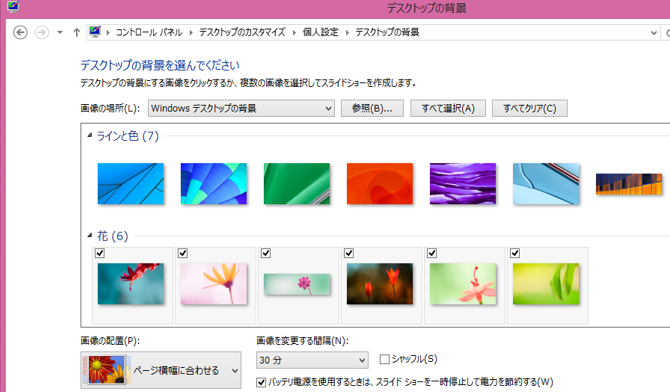Click green leaf thumbnail
Viewport: 670px width, 392px height.
(546, 284)
